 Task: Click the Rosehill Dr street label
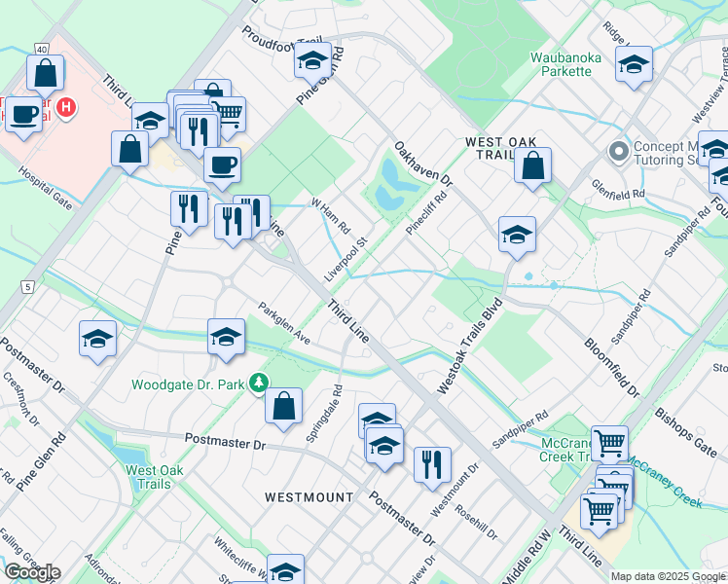476,523
